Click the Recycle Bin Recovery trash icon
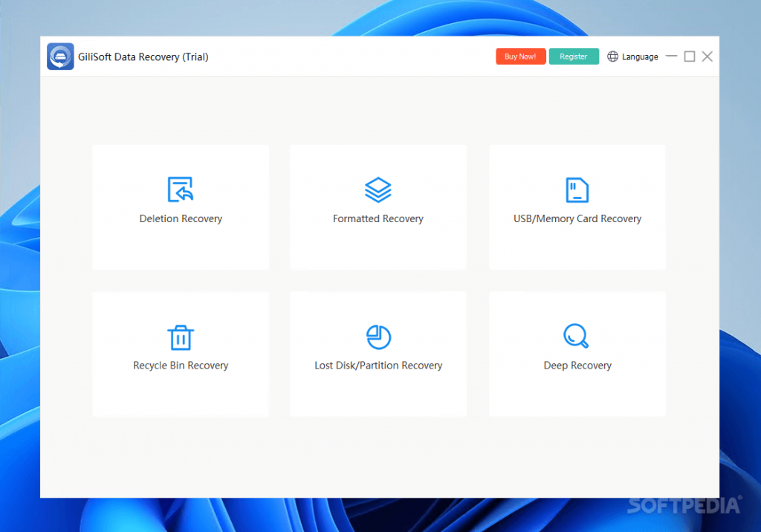This screenshot has height=532, width=761. tap(181, 336)
